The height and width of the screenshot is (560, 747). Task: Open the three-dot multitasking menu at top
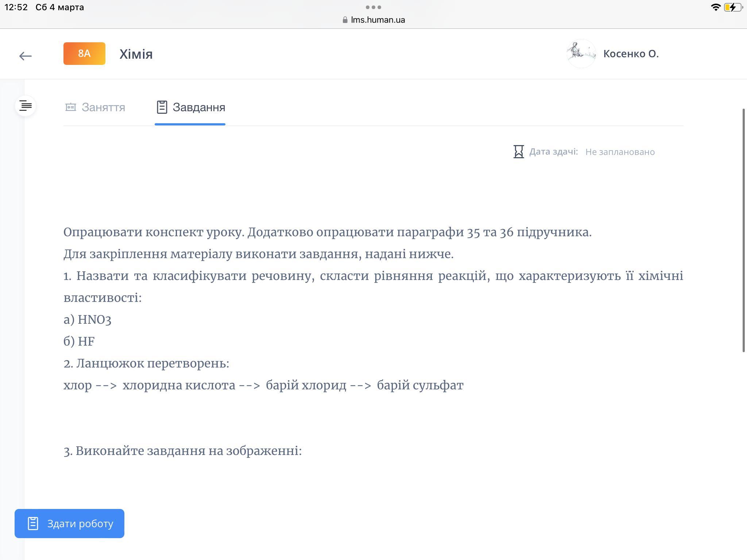point(373,7)
